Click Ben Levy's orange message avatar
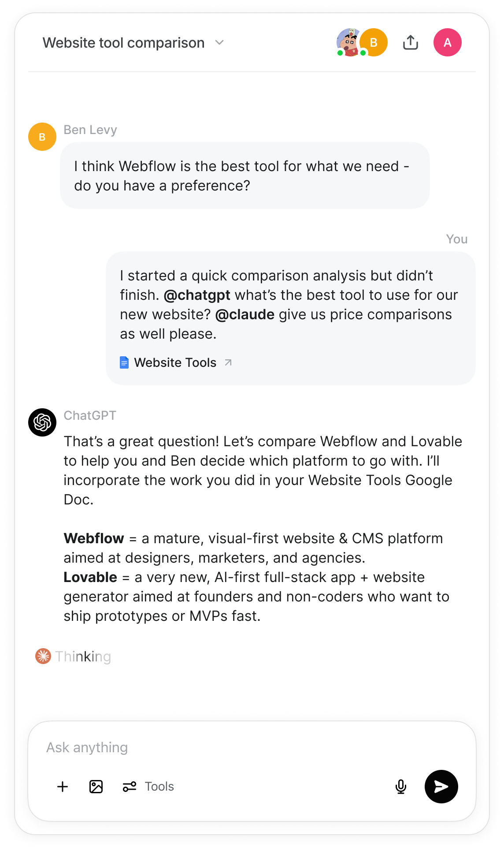 [x=42, y=137]
